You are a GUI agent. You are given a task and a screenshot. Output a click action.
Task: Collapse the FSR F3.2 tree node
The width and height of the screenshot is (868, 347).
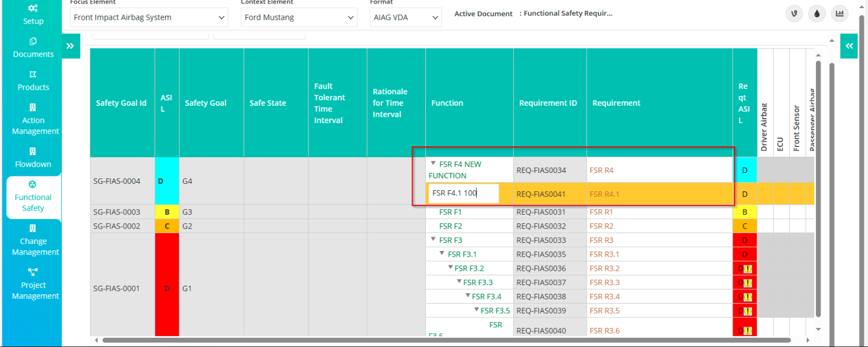[450, 268]
